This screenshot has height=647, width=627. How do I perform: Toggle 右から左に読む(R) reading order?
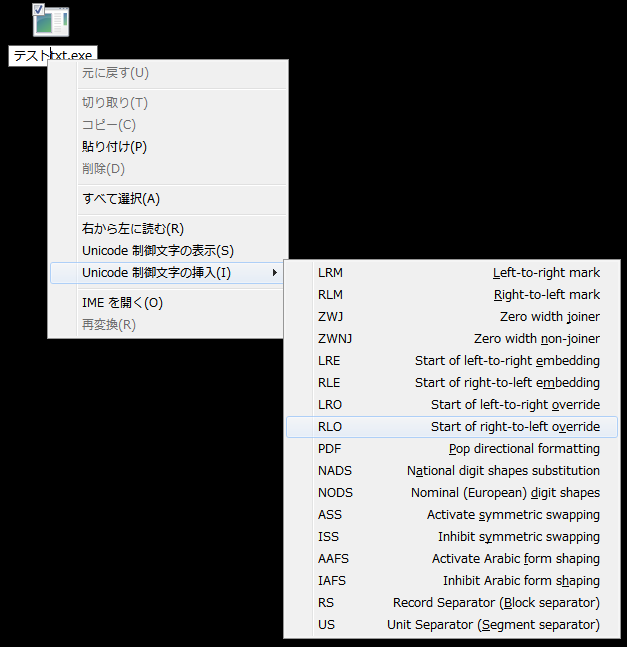[132, 229]
